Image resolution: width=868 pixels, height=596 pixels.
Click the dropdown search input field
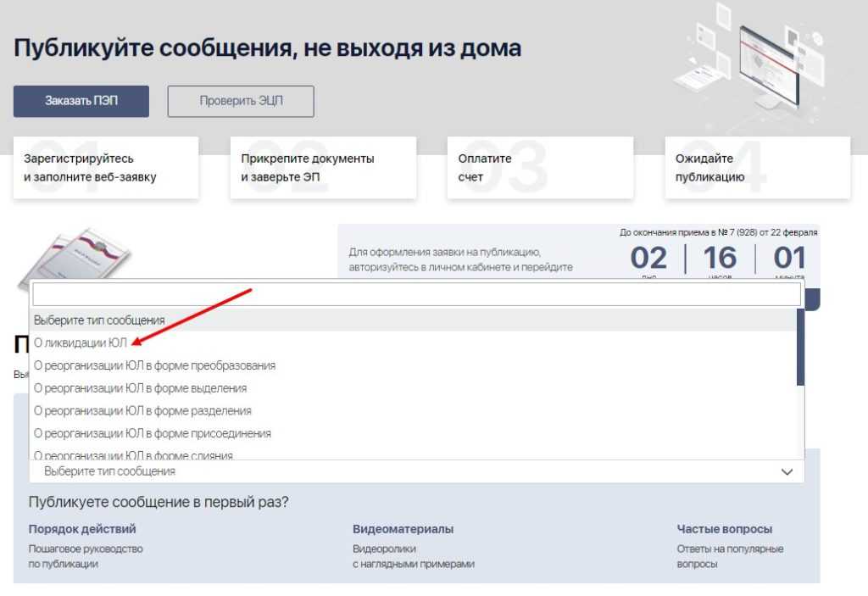pos(415,294)
